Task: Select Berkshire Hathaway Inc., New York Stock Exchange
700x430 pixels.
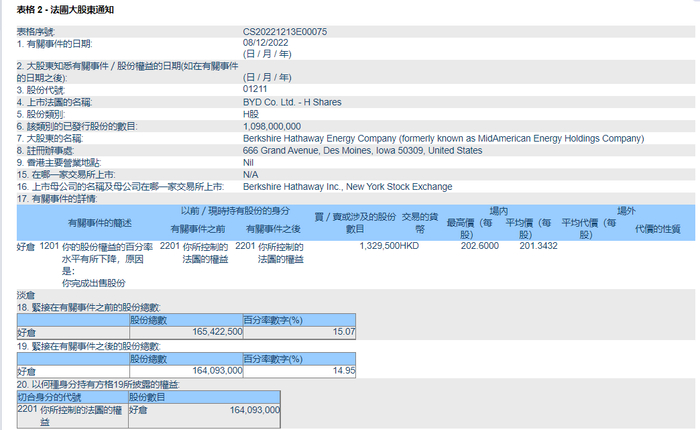Action: click(x=347, y=187)
